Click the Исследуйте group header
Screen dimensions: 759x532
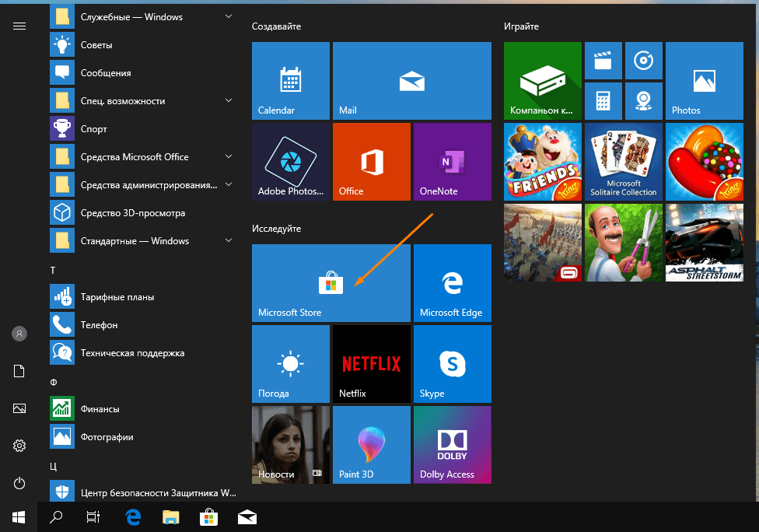click(x=276, y=229)
